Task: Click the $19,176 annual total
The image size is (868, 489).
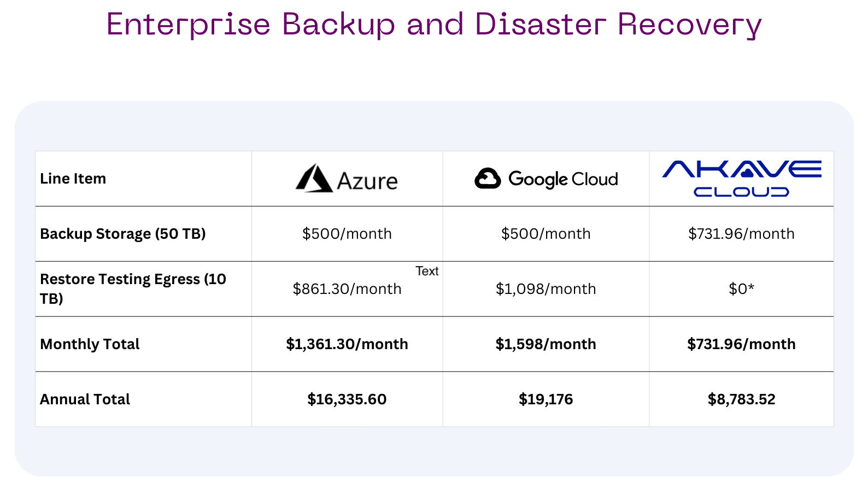Action: pos(546,399)
